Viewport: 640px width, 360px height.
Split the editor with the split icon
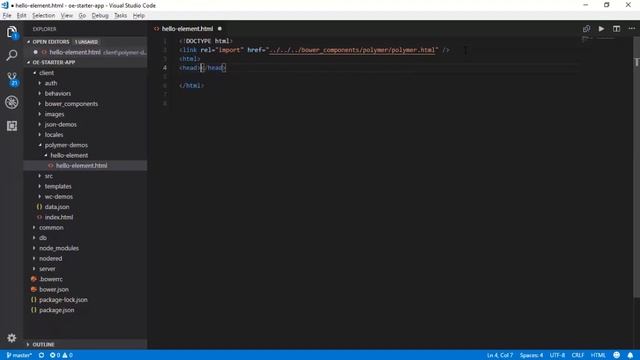click(616, 29)
